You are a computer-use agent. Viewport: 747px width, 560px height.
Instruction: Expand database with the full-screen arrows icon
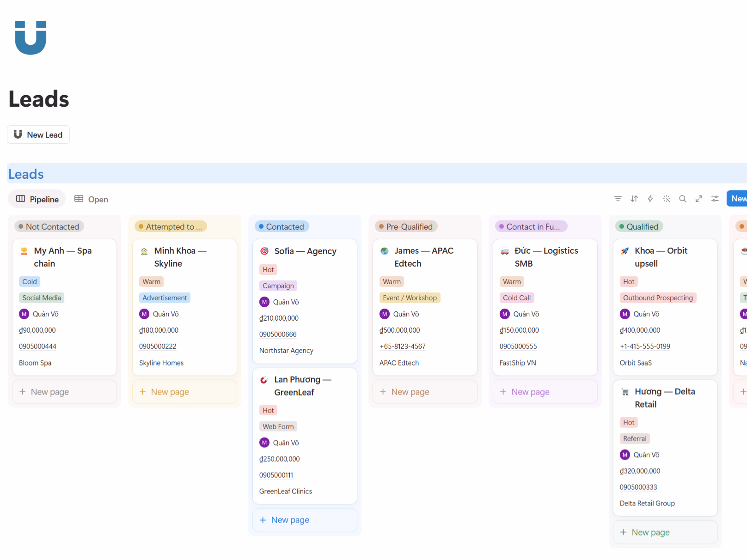click(x=699, y=199)
